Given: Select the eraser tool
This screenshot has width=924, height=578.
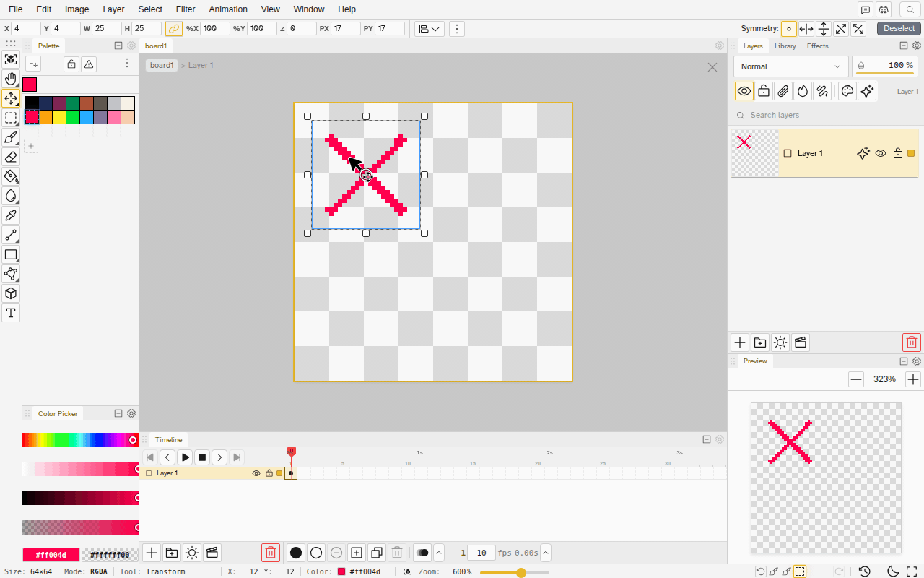Looking at the screenshot, I should coord(11,157).
